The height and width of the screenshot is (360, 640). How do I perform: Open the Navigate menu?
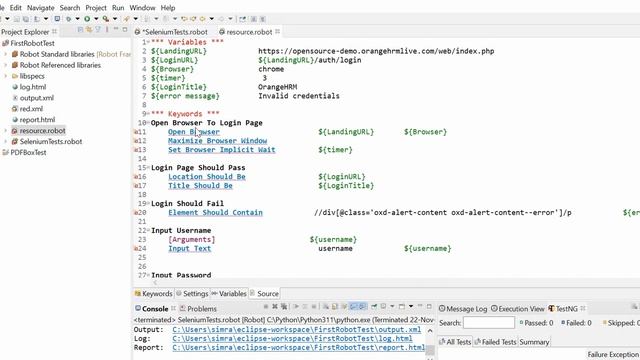coord(40,8)
